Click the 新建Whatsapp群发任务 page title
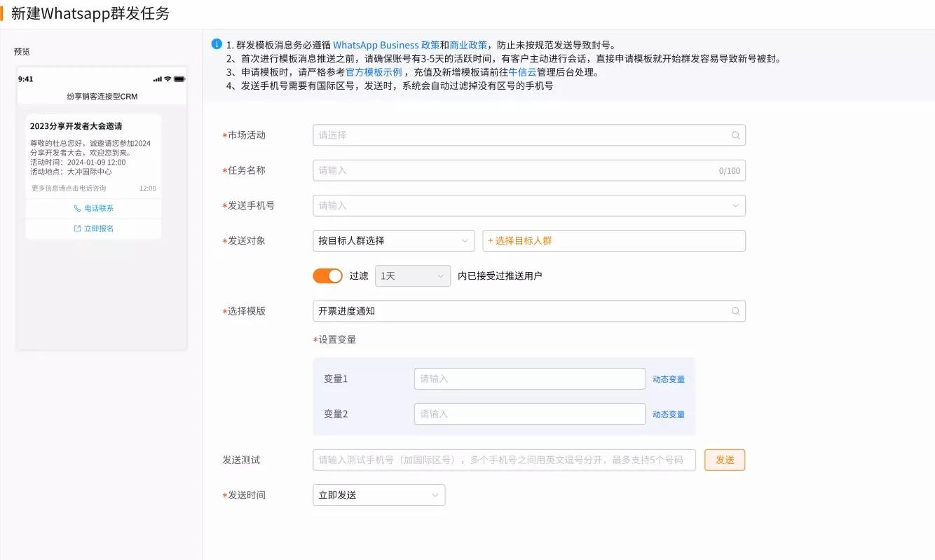 [90, 13]
